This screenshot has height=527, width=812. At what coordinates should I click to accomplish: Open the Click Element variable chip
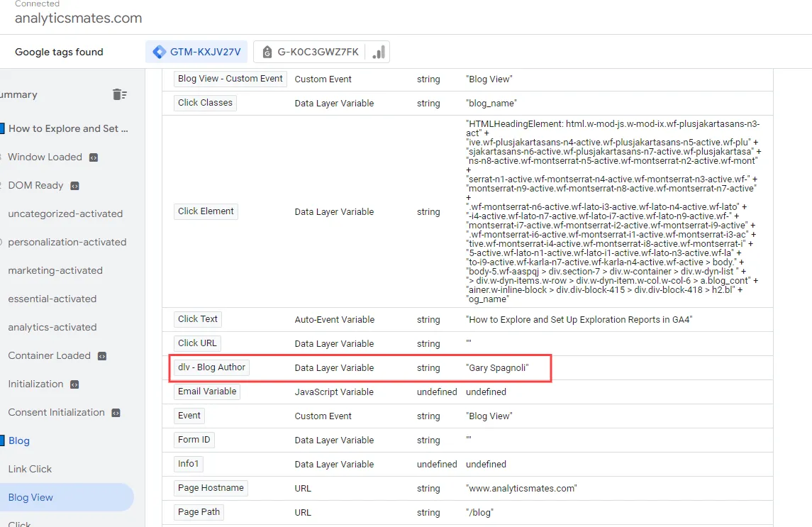pyautogui.click(x=206, y=211)
